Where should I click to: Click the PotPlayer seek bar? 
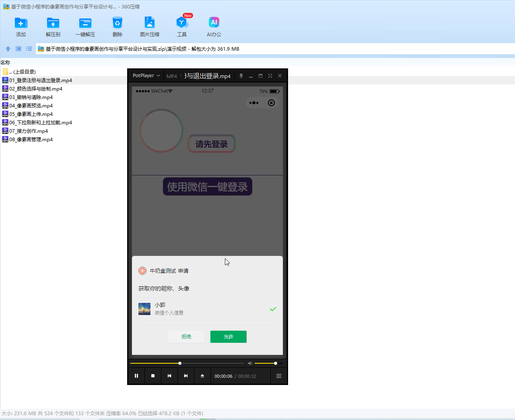[187, 363]
